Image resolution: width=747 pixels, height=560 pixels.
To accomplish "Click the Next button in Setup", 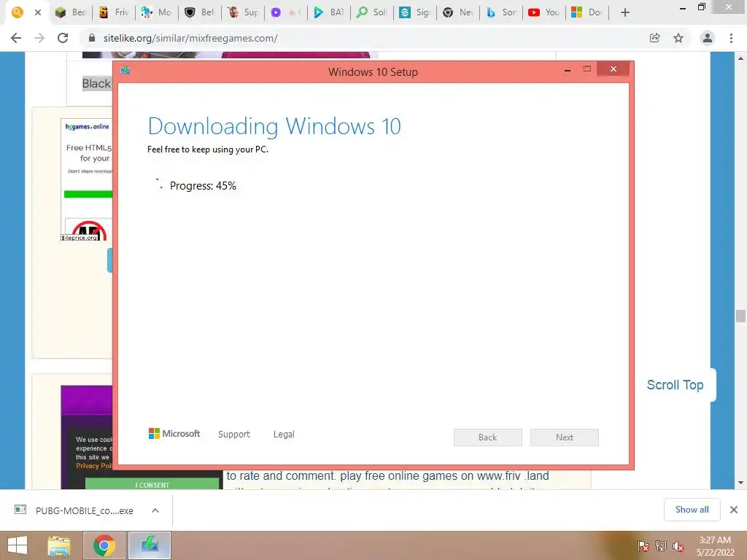I will click(x=565, y=437).
